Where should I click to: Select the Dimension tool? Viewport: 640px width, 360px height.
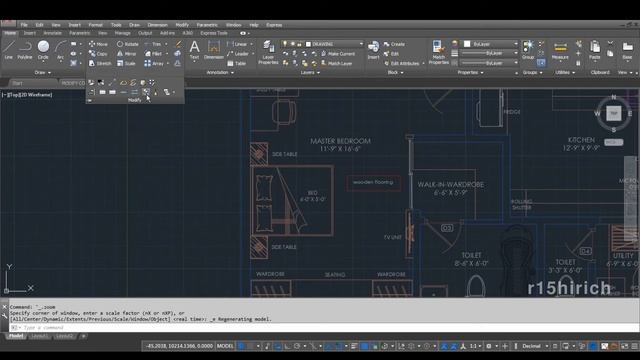click(213, 50)
